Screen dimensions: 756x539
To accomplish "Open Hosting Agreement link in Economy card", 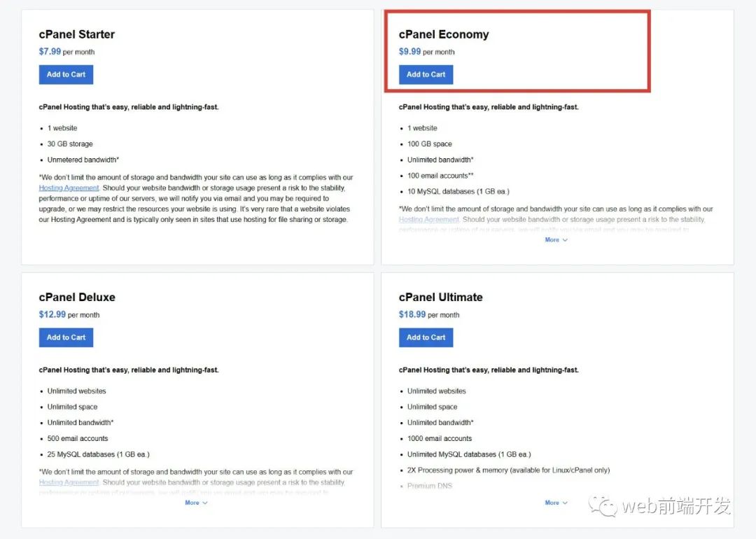I will tap(428, 220).
